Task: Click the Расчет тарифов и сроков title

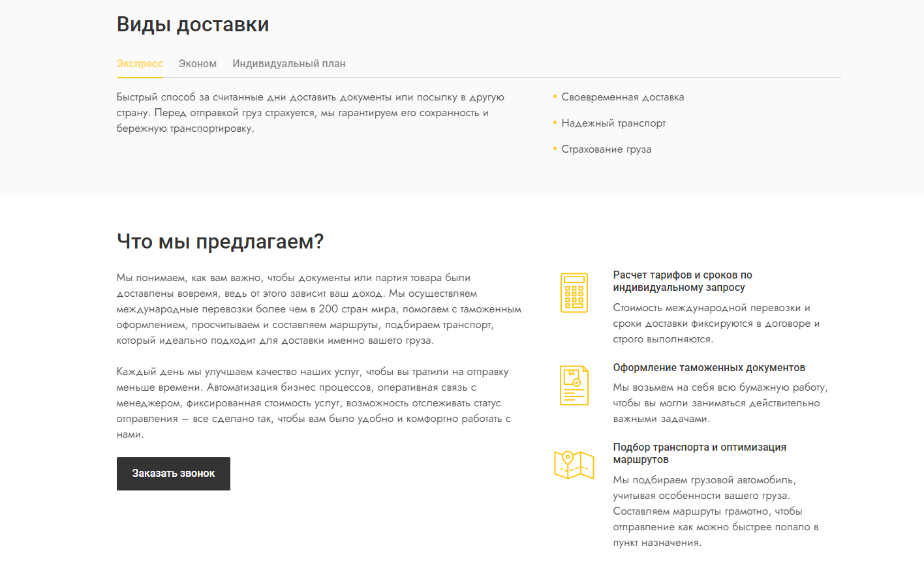Action: point(683,281)
